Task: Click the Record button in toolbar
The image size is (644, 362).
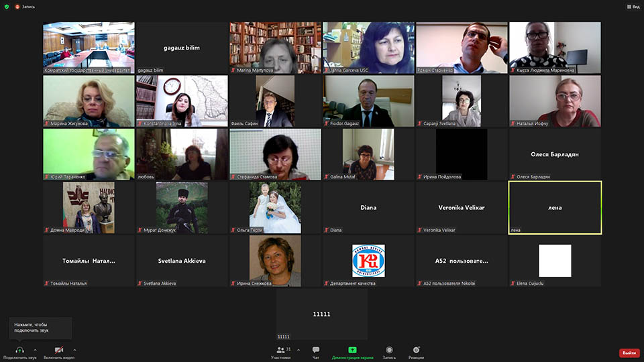Action: coord(389,351)
